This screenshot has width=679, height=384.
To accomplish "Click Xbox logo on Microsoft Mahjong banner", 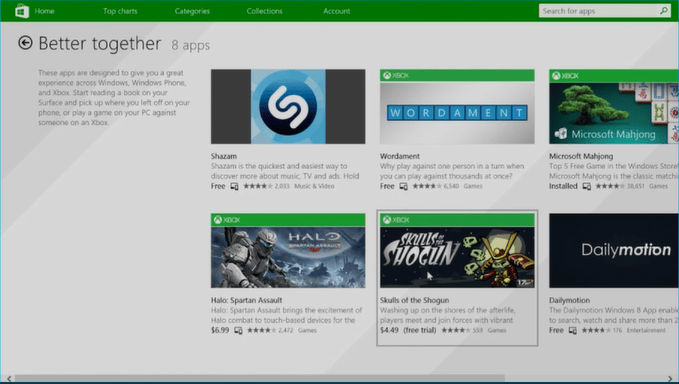I will point(556,76).
